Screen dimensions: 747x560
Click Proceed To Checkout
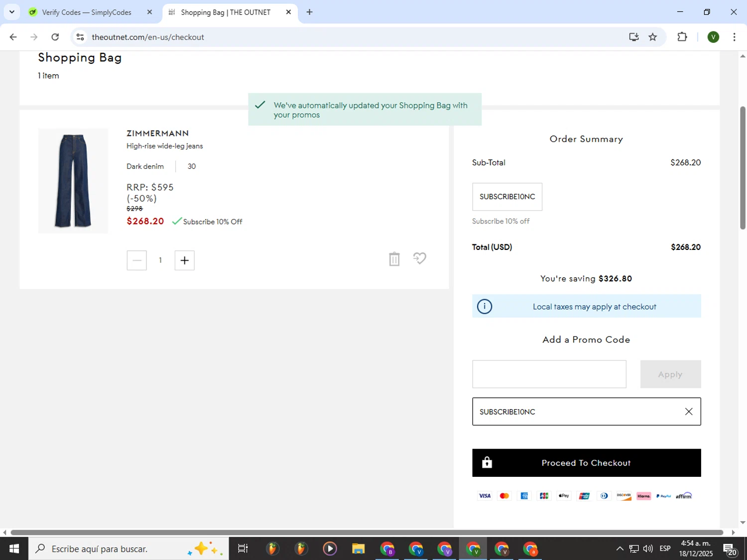point(586,463)
